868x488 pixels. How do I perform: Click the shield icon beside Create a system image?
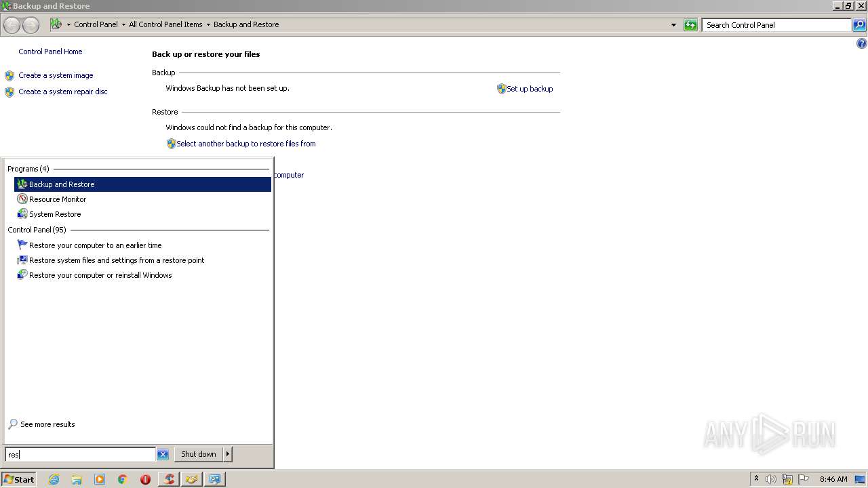point(9,76)
